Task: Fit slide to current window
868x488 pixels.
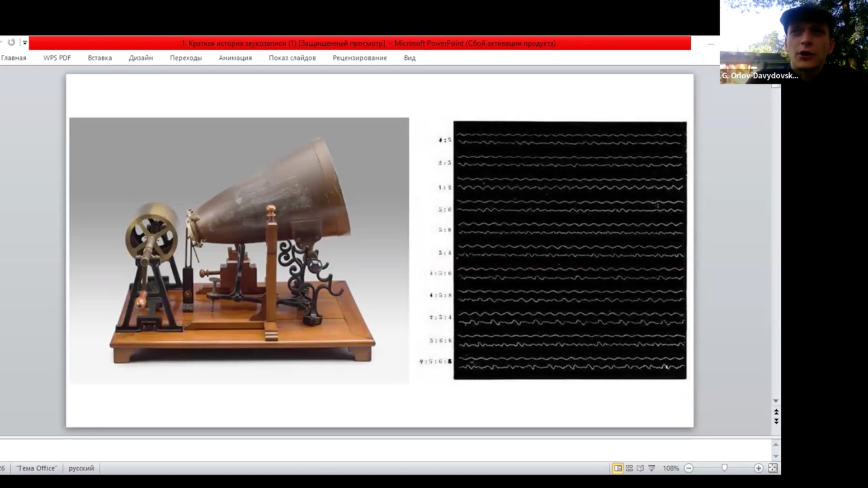Action: click(773, 468)
